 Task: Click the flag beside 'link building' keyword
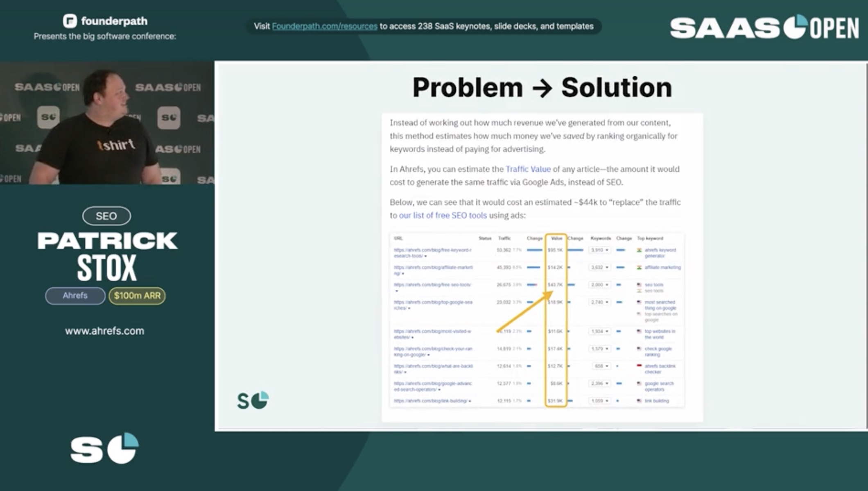tap(639, 401)
